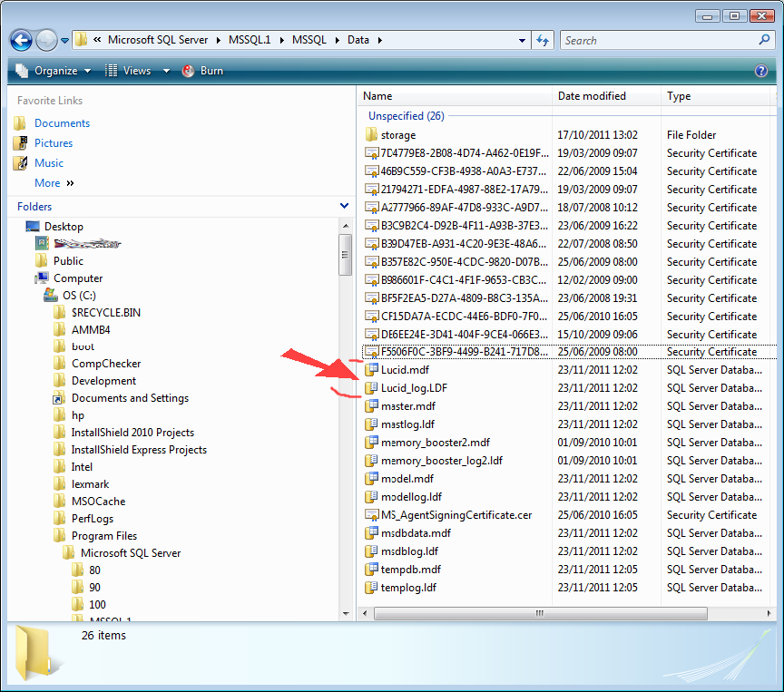Screen dimensions: 784x692
Task: Click the file list horizontal scrollbar
Action: click(540, 613)
